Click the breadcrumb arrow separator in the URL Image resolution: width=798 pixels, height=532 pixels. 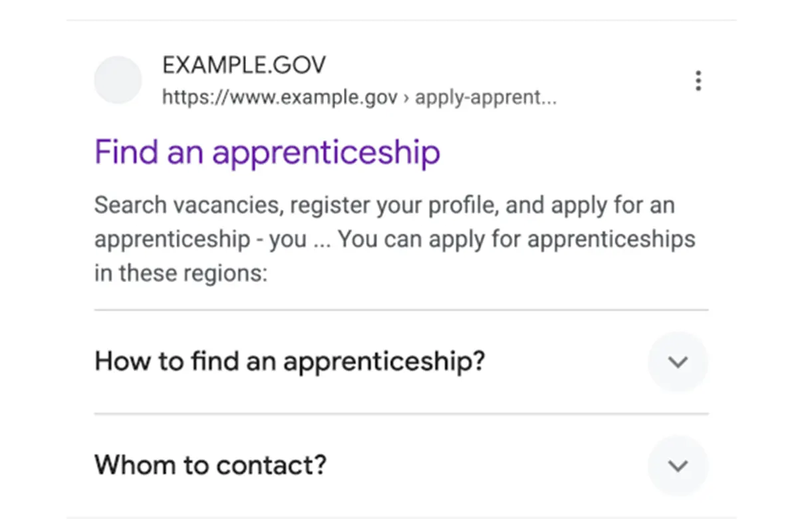pos(406,99)
